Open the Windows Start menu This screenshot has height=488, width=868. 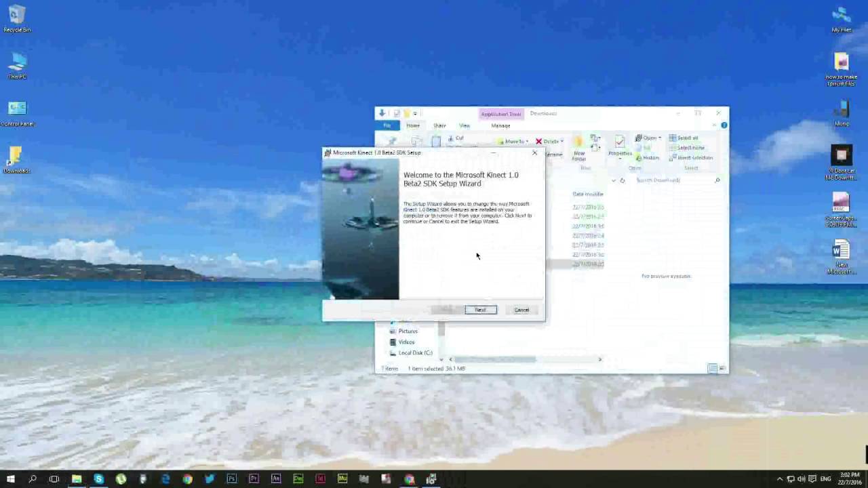pyautogui.click(x=11, y=479)
